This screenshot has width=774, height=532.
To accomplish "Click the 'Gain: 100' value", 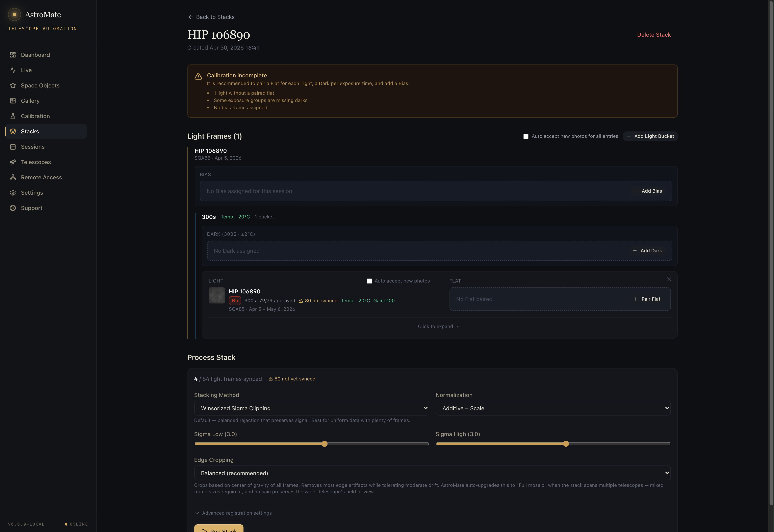I will (x=384, y=301).
